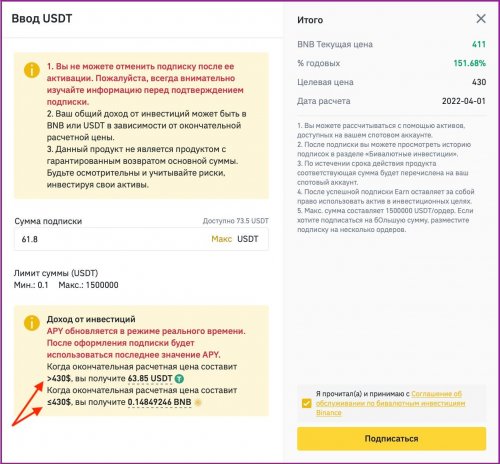Viewport: 500px width, 464px height.
Task: Click the Binance link in agreement text
Action: (x=329, y=413)
